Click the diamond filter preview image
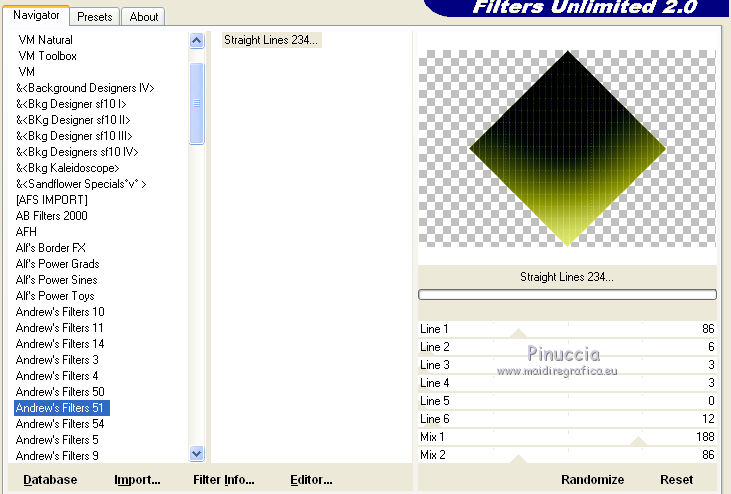The image size is (731, 494). pos(567,148)
